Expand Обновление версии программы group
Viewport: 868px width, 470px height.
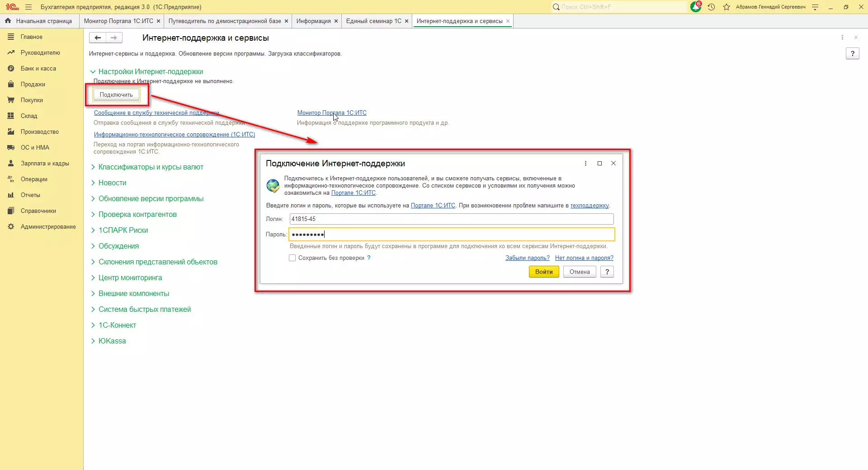click(147, 199)
